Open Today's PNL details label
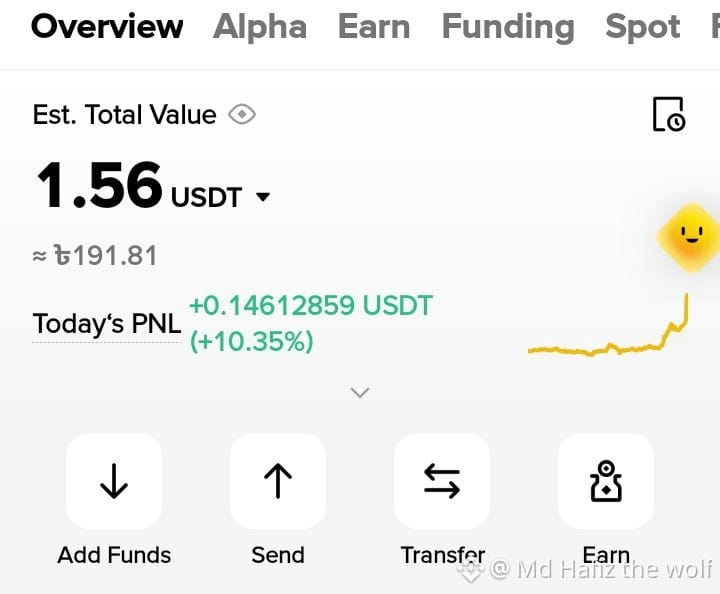 pyautogui.click(x=107, y=324)
